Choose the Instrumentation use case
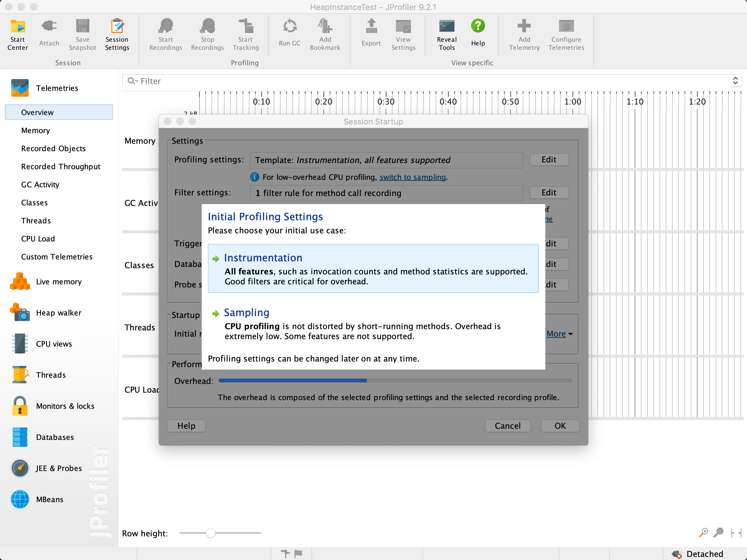This screenshot has width=747, height=560. point(373,268)
